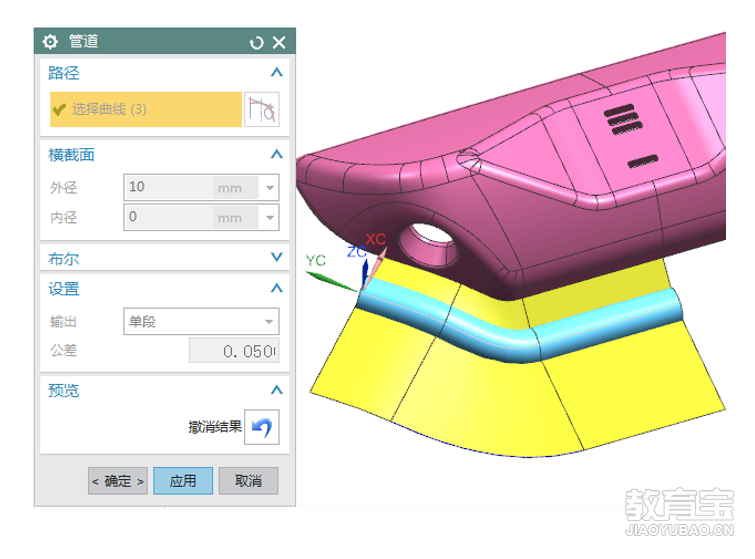
Task: Click the 公差 tolerance input field
Action: pos(234,351)
